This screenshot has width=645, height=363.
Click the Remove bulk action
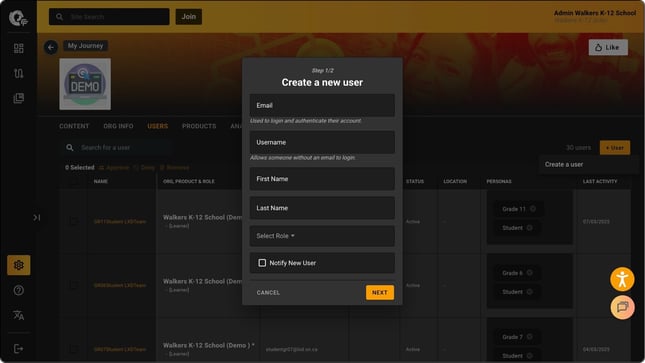174,168
